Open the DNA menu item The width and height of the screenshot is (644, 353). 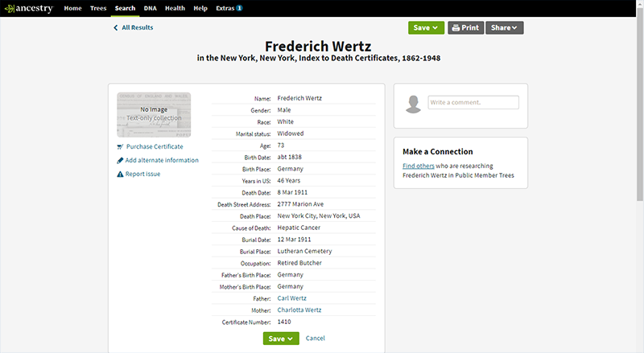[150, 8]
